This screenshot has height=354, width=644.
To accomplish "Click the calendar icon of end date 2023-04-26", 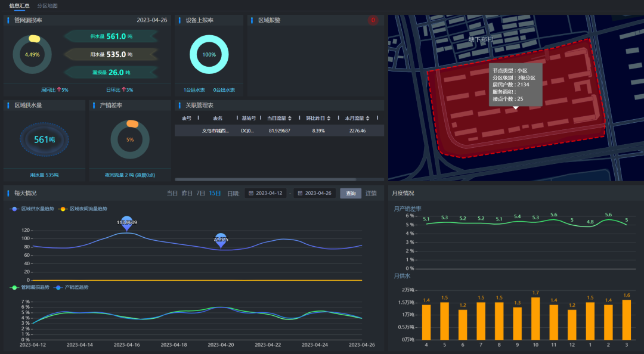I will tap(300, 193).
